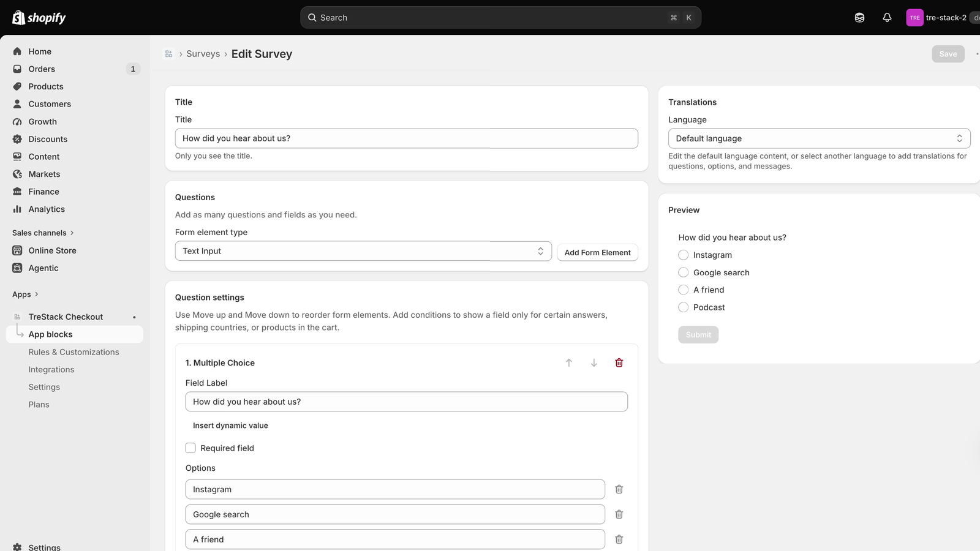Go back to Surveys breadcrumb
This screenshot has height=551, width=980.
point(203,54)
